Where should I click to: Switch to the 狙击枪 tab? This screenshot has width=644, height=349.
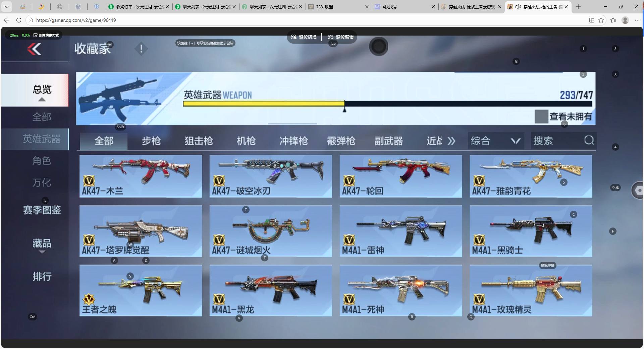[198, 141]
